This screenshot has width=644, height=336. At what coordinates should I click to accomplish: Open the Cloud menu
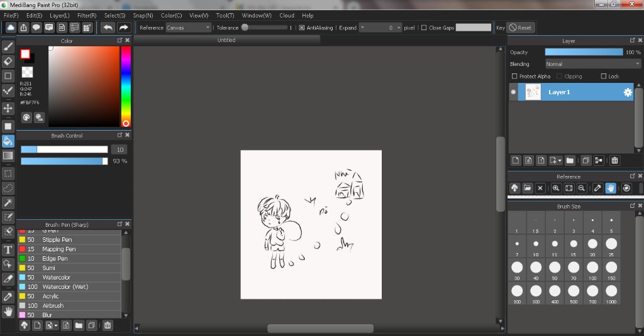pos(287,16)
